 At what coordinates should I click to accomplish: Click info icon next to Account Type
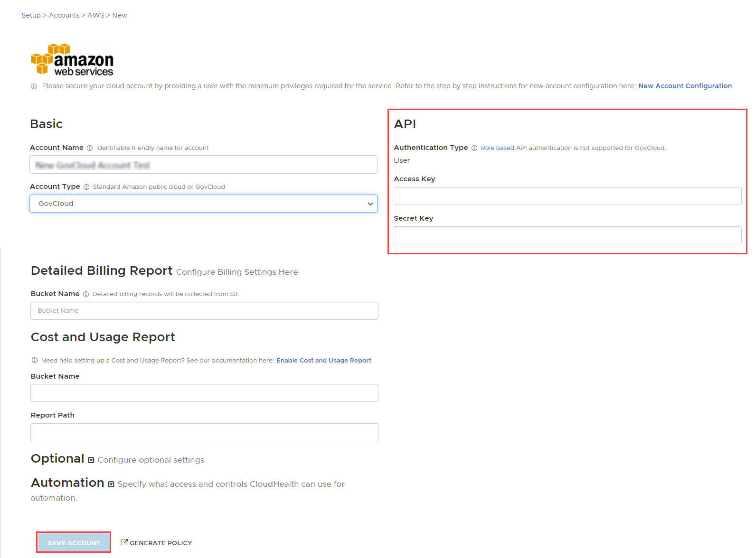click(86, 187)
